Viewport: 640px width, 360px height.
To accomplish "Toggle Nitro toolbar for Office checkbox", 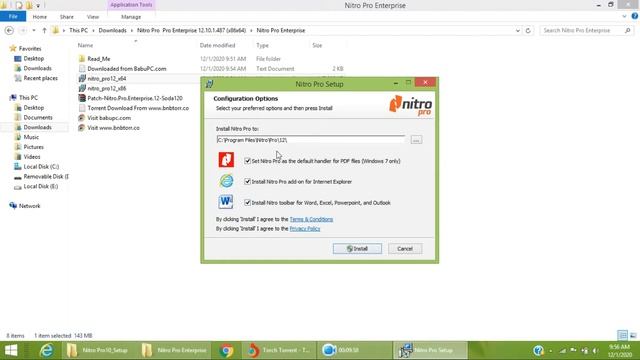I will pyautogui.click(x=247, y=202).
